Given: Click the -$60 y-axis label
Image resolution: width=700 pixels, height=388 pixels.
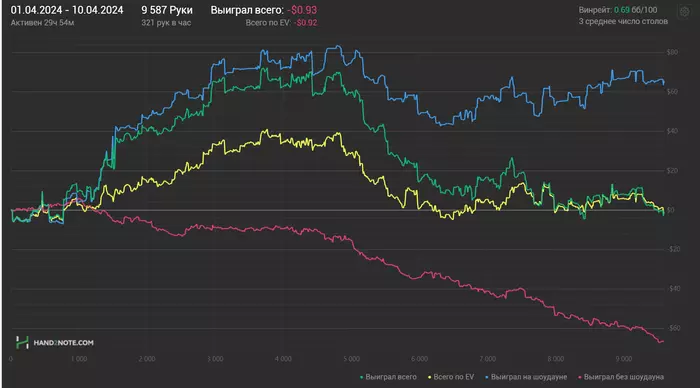Looking at the screenshot, I should [674, 328].
